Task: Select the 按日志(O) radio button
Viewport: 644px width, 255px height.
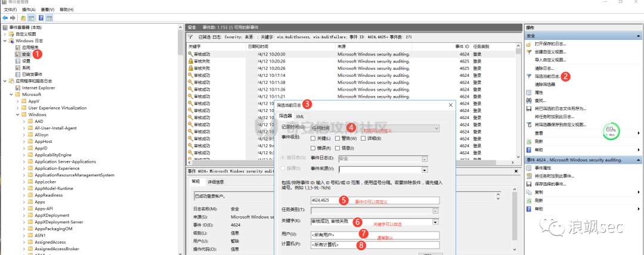Action: pos(282,158)
